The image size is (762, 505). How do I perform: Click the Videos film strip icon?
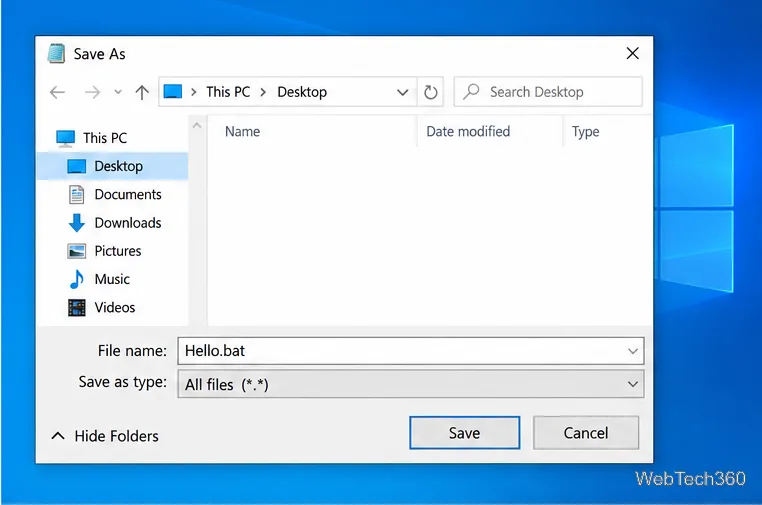[76, 308]
